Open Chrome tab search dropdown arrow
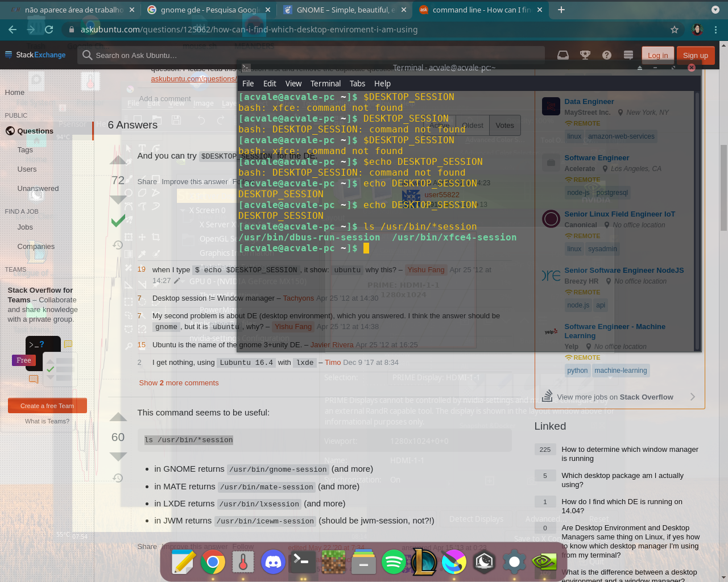Viewport: 728px width, 582px height. (x=715, y=10)
